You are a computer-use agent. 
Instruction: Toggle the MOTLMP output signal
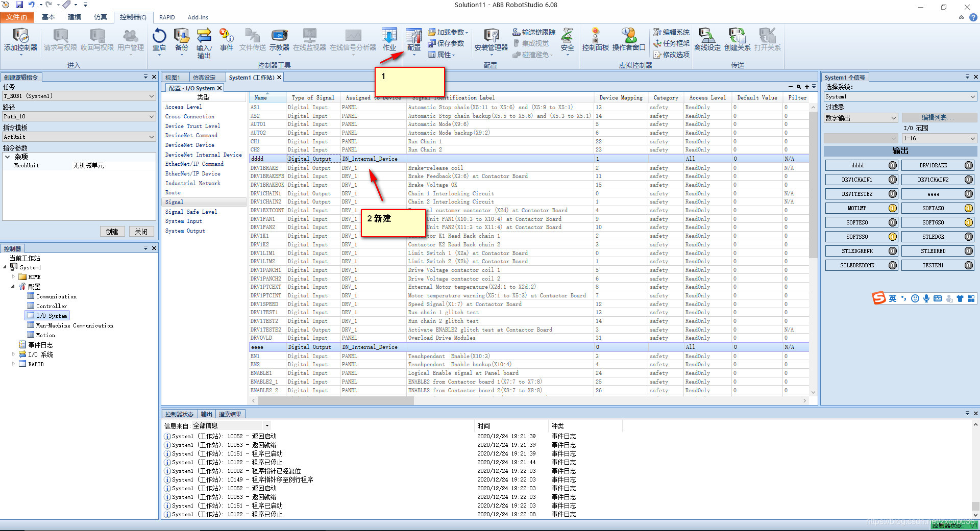pos(861,208)
